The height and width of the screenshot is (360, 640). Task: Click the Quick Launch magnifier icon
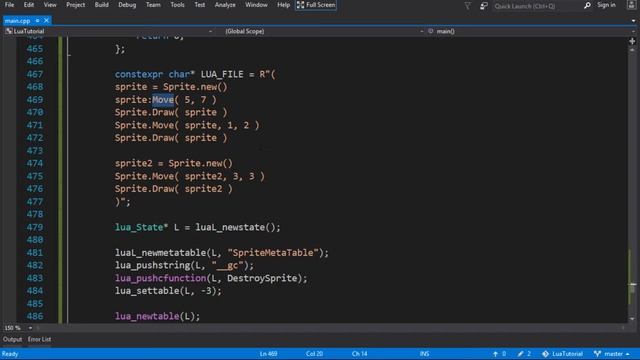587,5
